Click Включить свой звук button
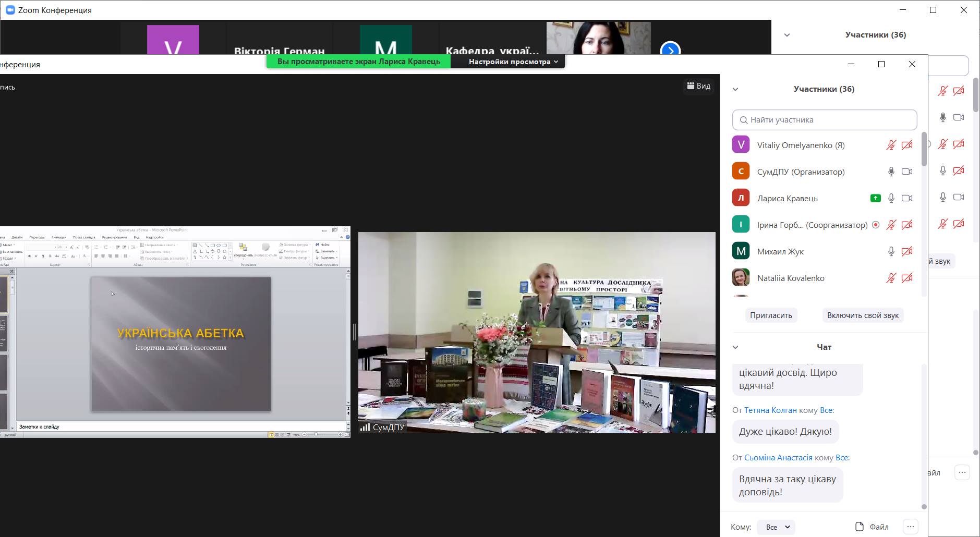The image size is (980, 537). click(x=863, y=315)
